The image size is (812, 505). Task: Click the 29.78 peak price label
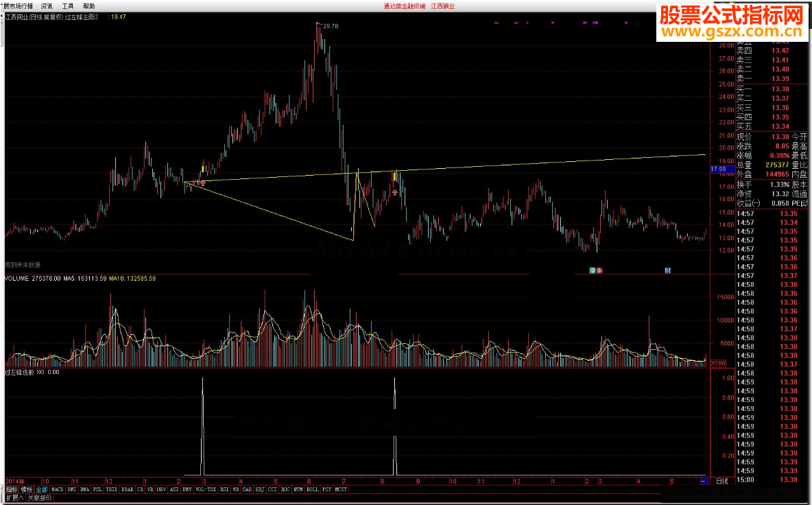point(330,25)
